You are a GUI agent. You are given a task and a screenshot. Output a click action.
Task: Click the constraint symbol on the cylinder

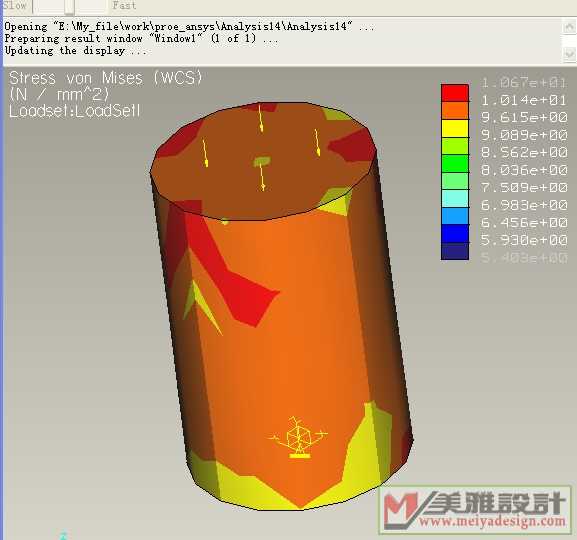(x=298, y=438)
